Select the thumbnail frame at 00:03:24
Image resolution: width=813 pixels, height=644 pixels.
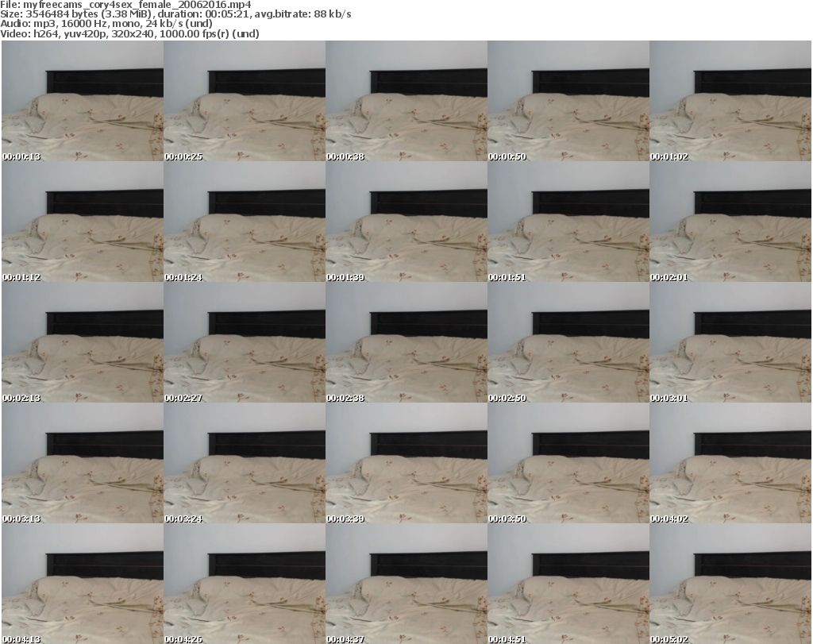click(245, 463)
